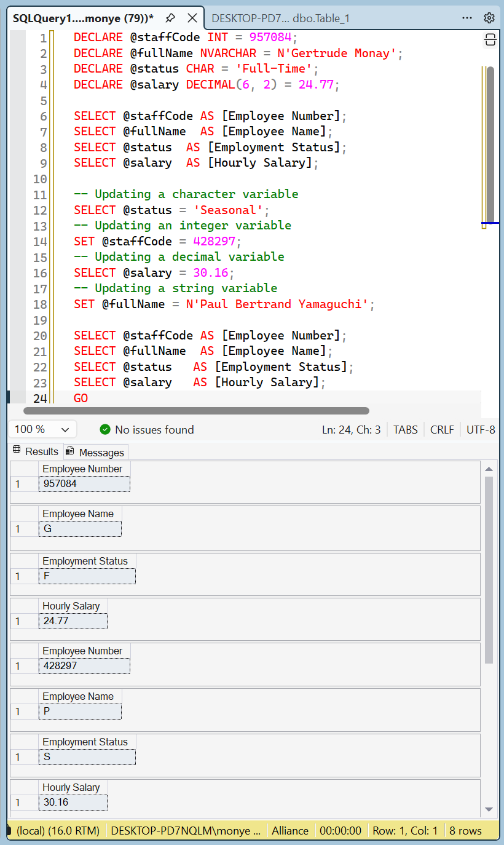The height and width of the screenshot is (845, 504).
Task: Select the cell containing 957084
Action: pos(85,483)
